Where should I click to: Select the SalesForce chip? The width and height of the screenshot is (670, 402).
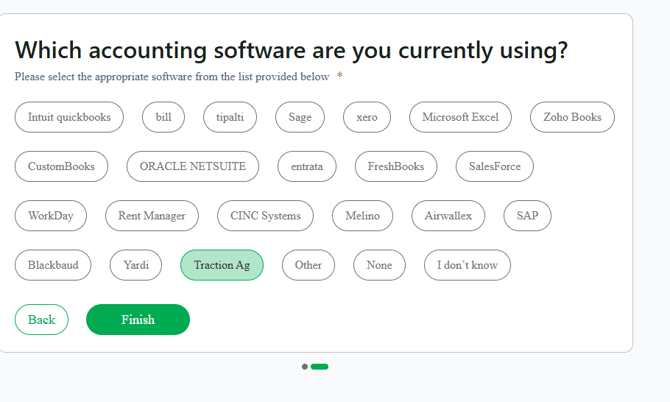(495, 166)
